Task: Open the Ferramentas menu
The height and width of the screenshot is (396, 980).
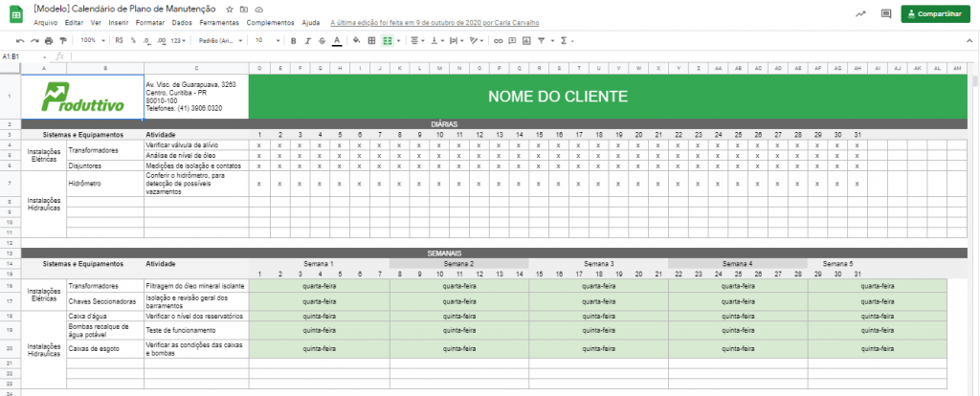Action: coord(219,23)
